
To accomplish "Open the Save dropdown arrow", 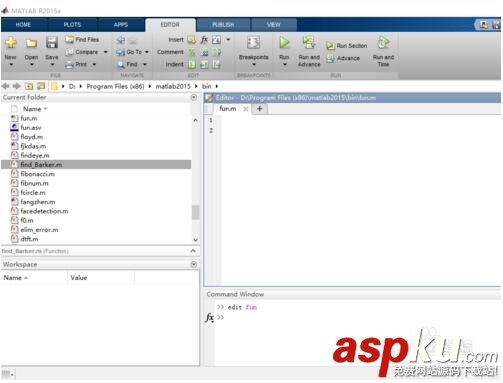I will [x=52, y=65].
